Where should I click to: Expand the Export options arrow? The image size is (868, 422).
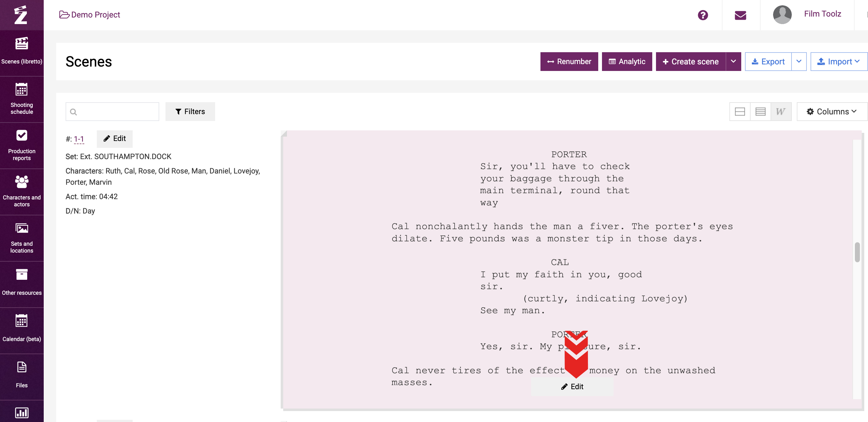coord(799,62)
